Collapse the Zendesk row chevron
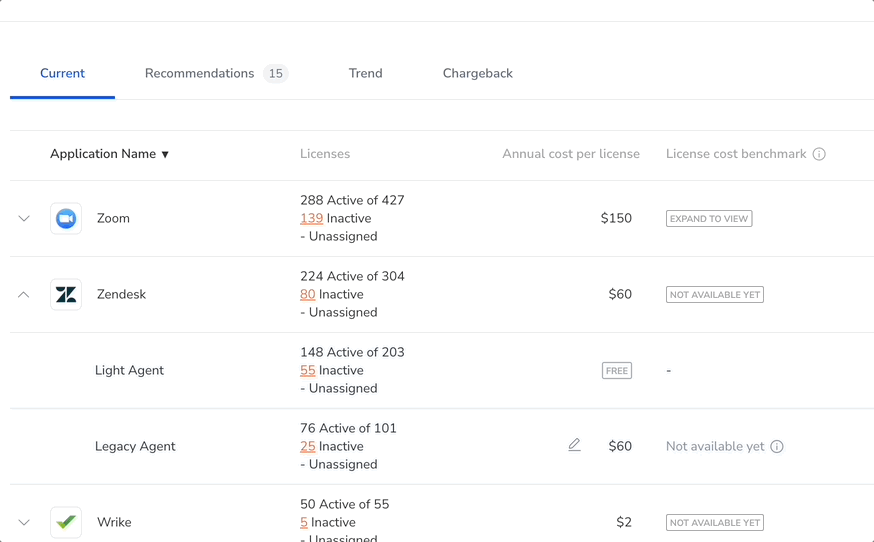 click(x=24, y=294)
